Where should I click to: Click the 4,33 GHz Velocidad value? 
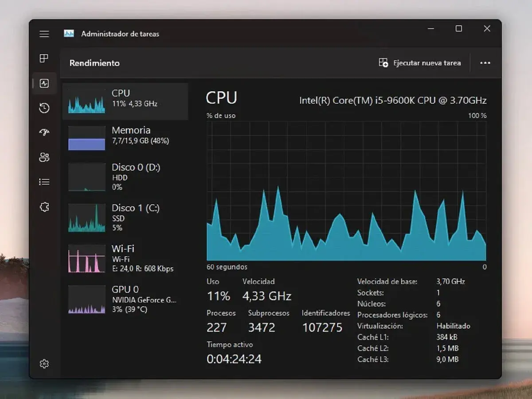(267, 296)
